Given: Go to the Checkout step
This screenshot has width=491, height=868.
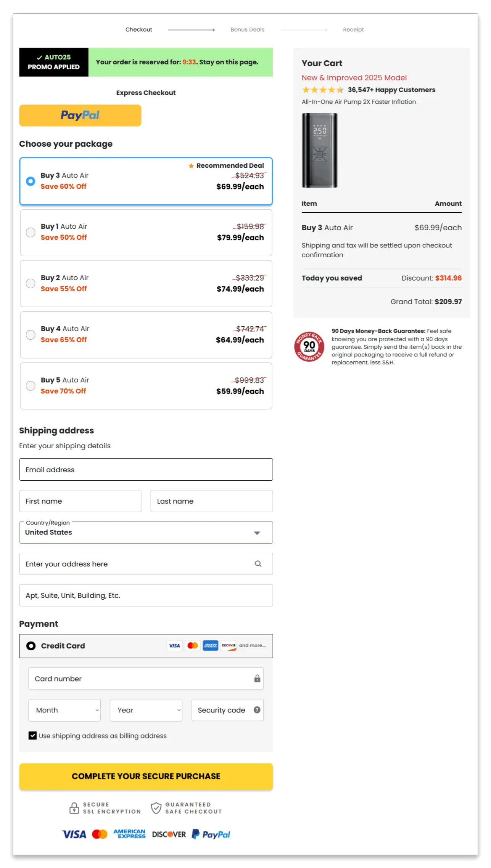Looking at the screenshot, I should [138, 29].
